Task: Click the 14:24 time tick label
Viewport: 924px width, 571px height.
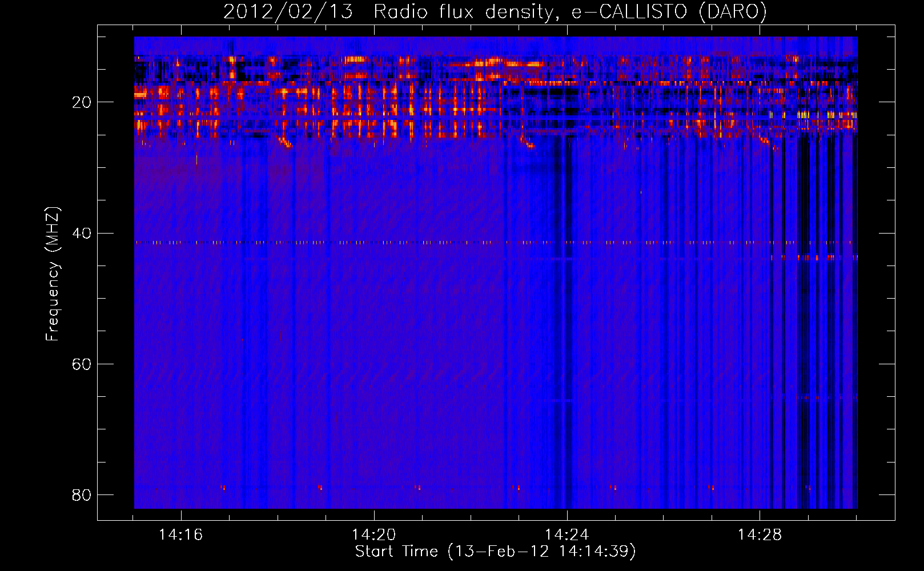Action: click(567, 535)
